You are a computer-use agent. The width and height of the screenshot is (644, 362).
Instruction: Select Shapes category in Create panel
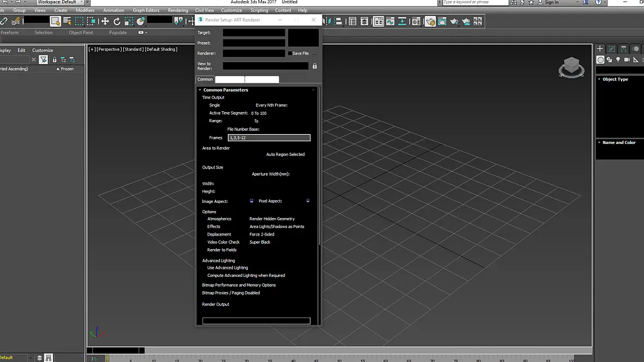[610, 60]
